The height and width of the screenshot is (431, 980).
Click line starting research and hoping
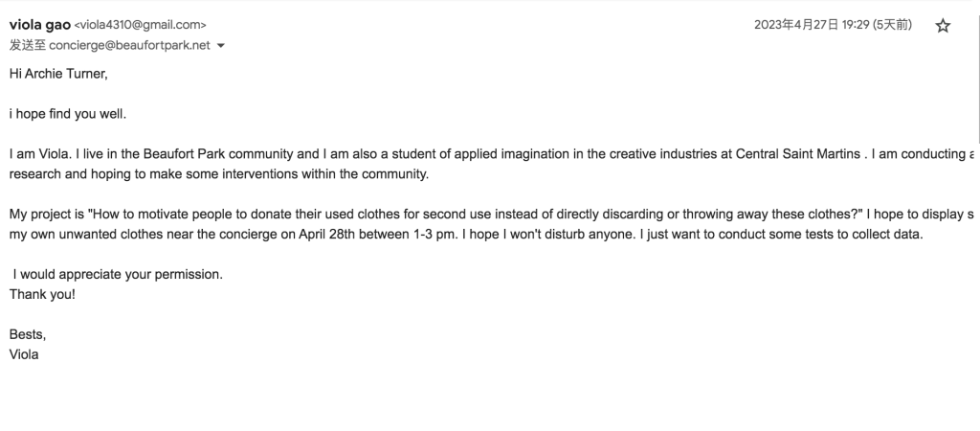219,174
